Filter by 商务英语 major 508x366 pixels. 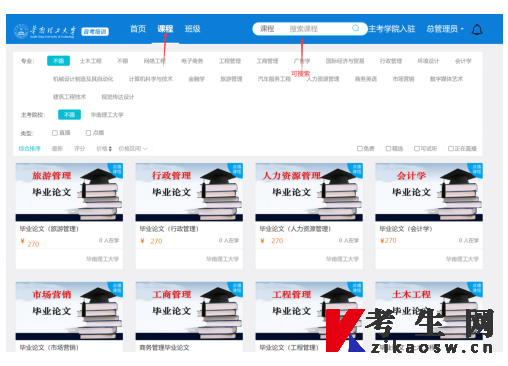(366, 79)
